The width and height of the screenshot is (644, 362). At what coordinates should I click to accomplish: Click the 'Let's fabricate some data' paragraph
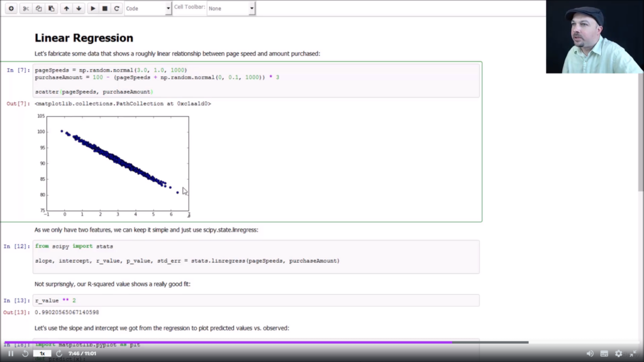coord(177,53)
